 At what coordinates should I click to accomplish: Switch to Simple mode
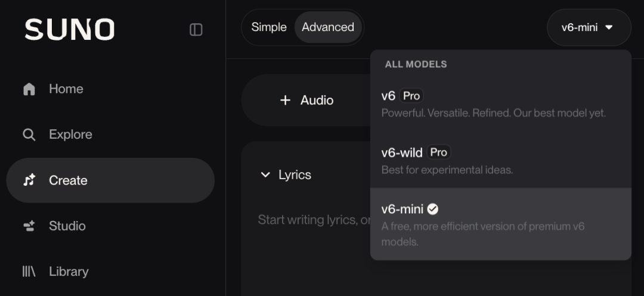269,27
